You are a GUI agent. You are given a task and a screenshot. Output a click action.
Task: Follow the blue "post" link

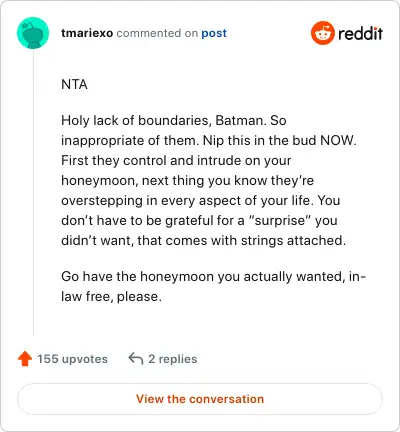(214, 33)
